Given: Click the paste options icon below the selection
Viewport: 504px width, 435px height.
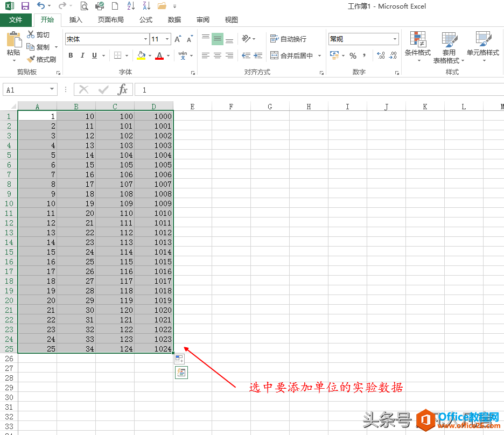Looking at the screenshot, I should 179,359.
